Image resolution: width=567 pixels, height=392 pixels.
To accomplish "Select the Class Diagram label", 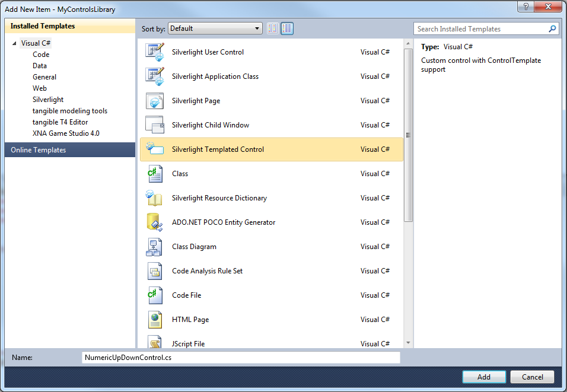I will (x=194, y=247).
